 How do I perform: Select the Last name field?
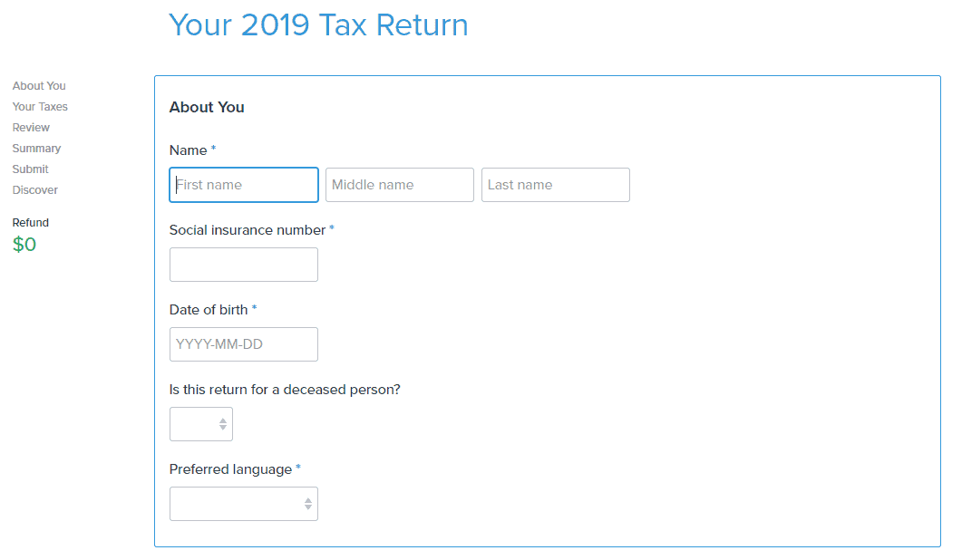click(x=555, y=185)
